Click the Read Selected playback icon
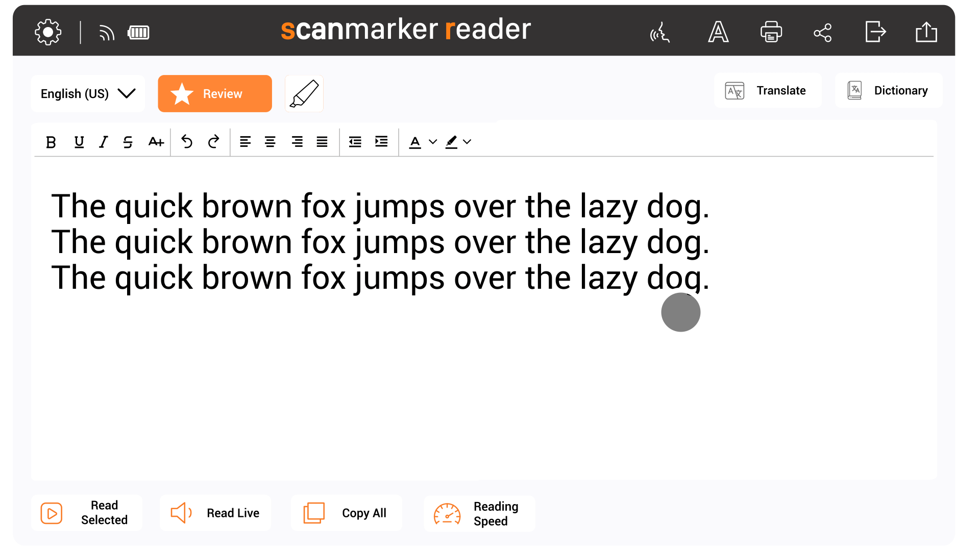The image size is (980, 551). [52, 512]
